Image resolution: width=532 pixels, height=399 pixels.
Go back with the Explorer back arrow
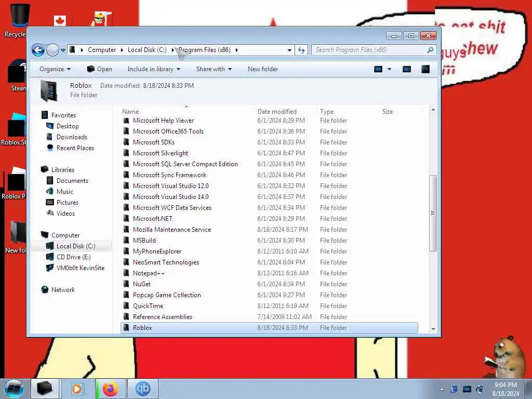click(x=38, y=50)
